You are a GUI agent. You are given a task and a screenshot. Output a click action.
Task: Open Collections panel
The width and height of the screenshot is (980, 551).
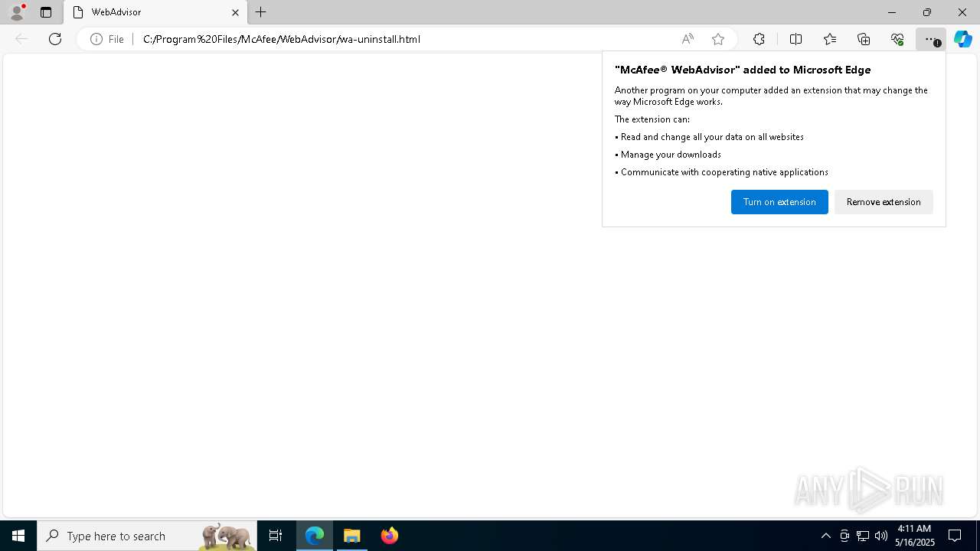[864, 39]
